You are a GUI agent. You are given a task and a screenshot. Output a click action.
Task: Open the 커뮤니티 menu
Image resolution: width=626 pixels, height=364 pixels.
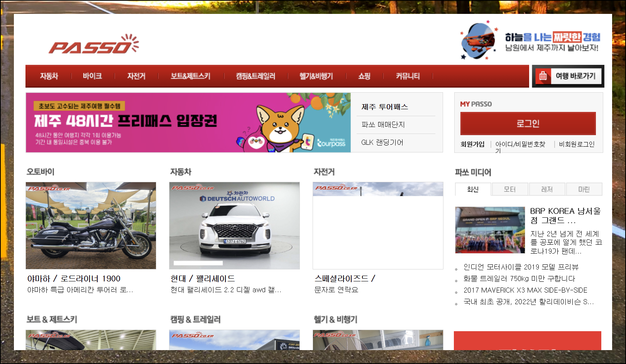(408, 76)
